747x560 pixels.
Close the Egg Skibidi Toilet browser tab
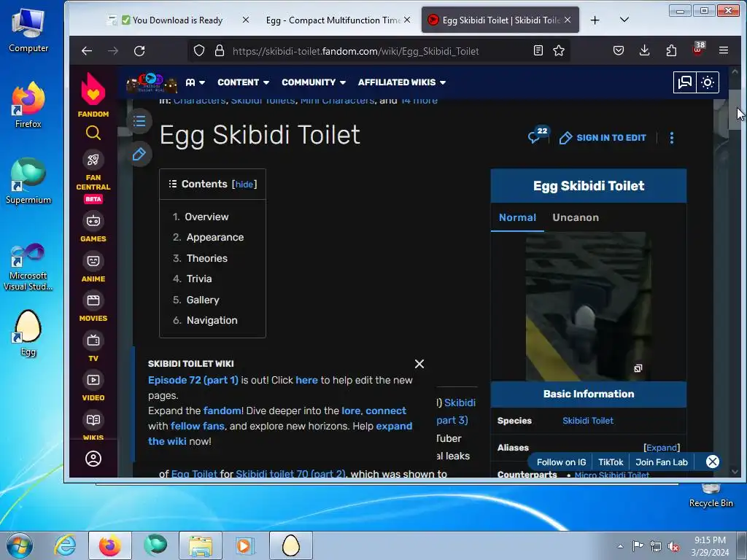[568, 20]
